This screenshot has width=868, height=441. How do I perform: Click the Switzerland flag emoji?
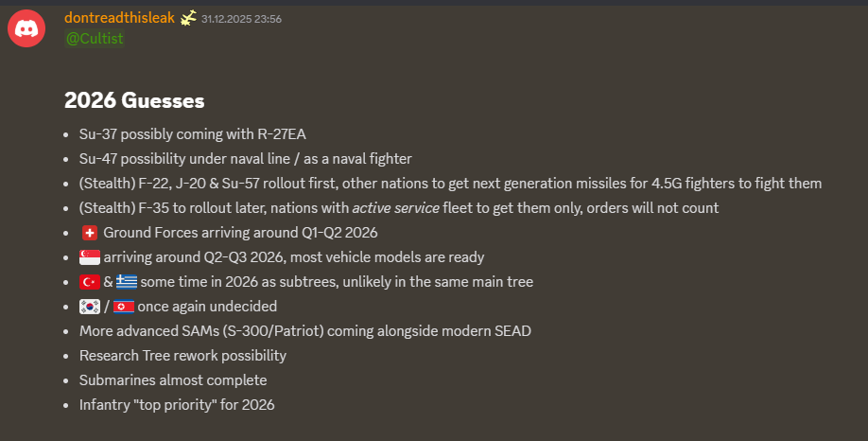pos(90,233)
